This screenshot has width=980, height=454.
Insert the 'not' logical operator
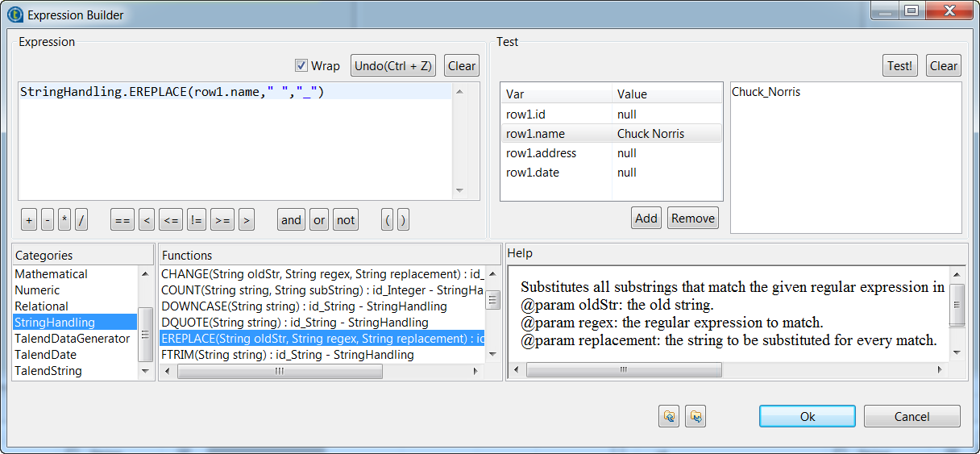(x=346, y=219)
